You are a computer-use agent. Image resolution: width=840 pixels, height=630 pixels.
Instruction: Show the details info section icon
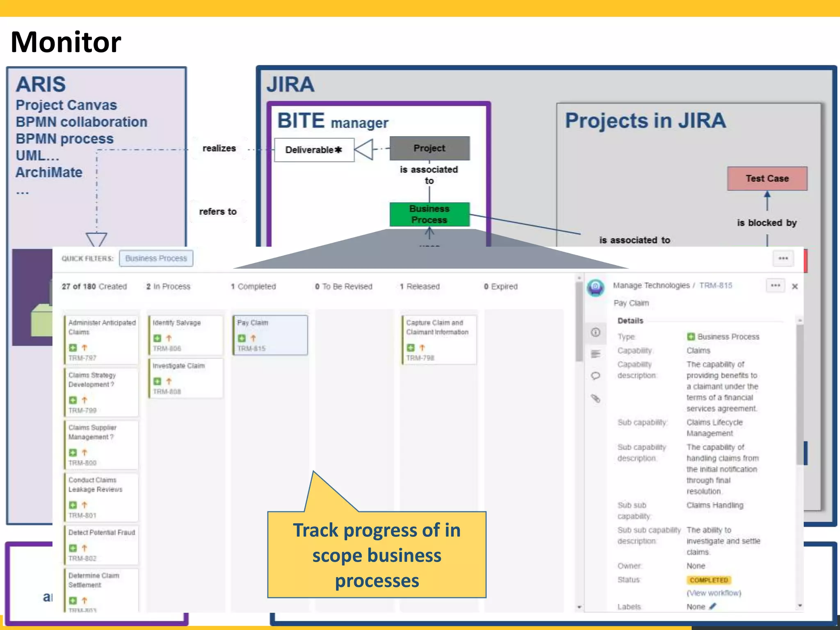(596, 332)
